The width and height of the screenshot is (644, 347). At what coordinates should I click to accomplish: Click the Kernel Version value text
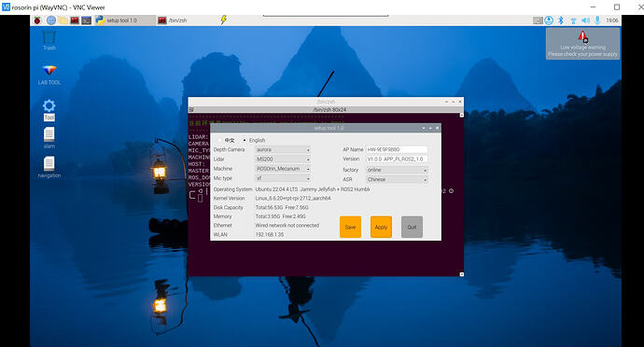(293, 199)
